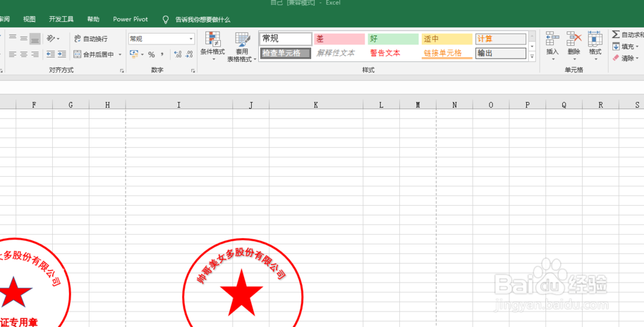Viewport: 644px width, 327px height.
Task: Apply accounting number format
Action: click(x=134, y=54)
